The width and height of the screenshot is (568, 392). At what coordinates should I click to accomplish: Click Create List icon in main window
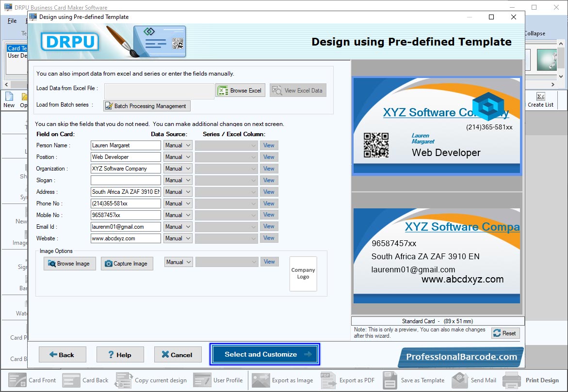click(540, 100)
